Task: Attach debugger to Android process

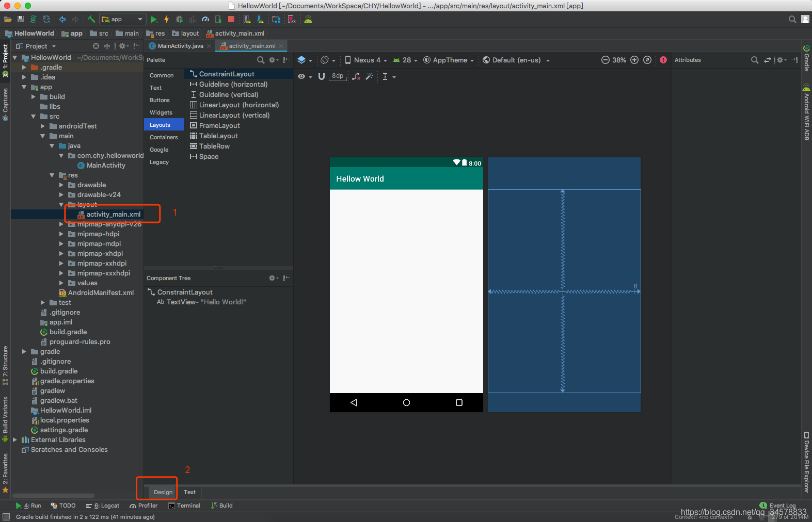Action: 218,20
